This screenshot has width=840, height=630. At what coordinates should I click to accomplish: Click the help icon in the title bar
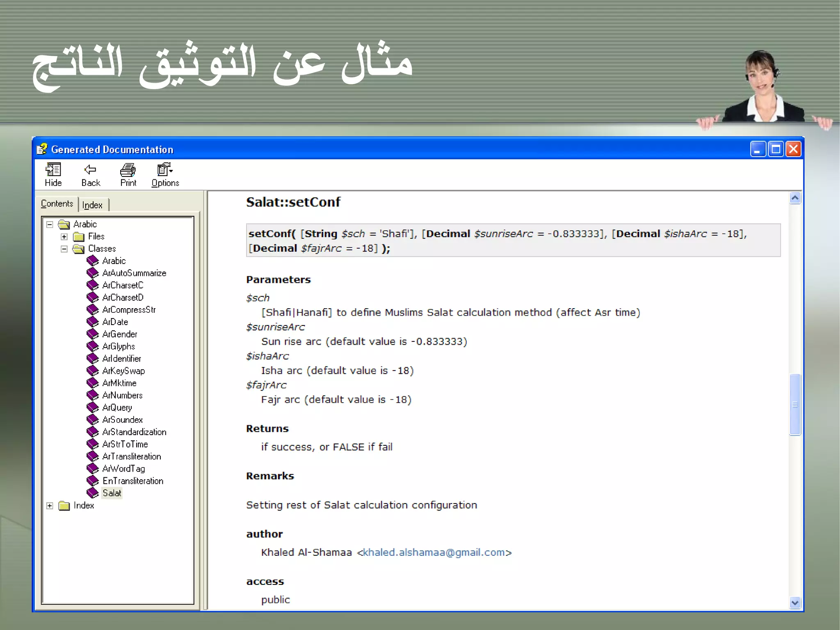(41, 149)
